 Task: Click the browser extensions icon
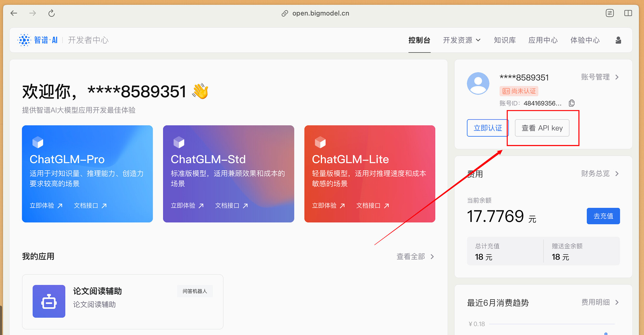point(610,13)
